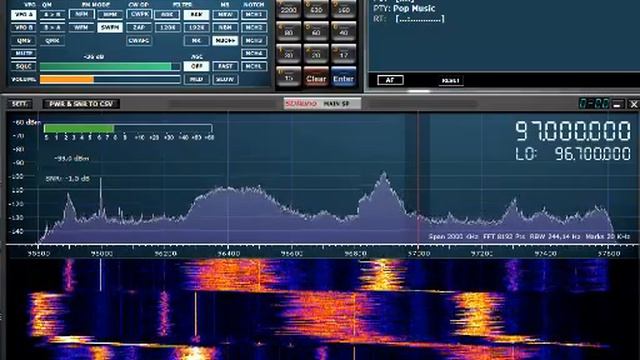Set AGC to SLOW
Viewport: 640px width, 360px height.
tap(225, 79)
